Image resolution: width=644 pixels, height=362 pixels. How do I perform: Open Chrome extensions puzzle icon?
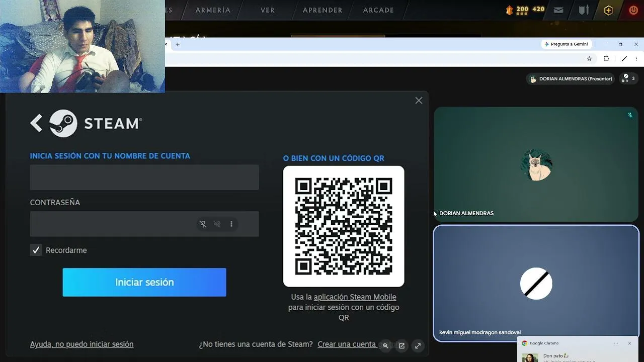pos(606,59)
